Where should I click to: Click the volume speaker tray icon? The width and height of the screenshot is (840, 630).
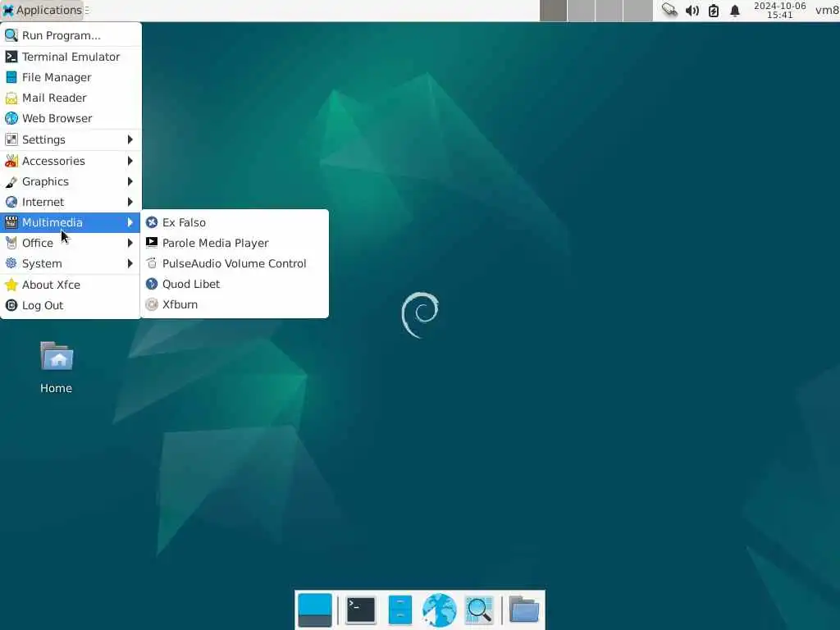pyautogui.click(x=692, y=11)
